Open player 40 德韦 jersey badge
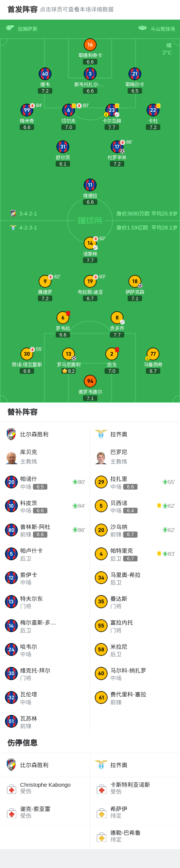The image size is (180, 868). pos(45,74)
